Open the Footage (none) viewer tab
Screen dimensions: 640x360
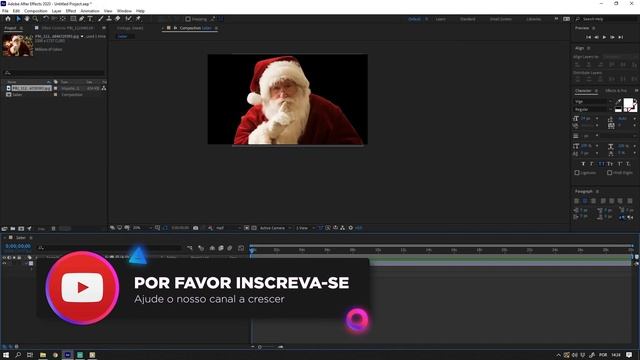130,28
